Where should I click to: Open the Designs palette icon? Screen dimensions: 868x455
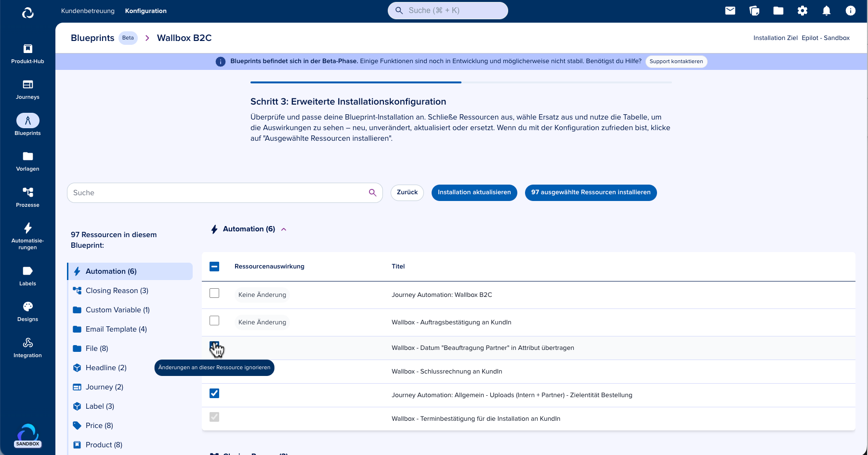coord(27,307)
